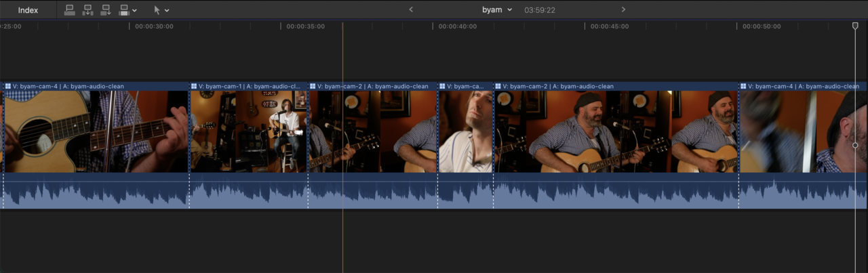Image resolution: width=868 pixels, height=273 pixels.
Task: Open the edit mode dropdown beside the overwrite icon
Action: (135, 11)
